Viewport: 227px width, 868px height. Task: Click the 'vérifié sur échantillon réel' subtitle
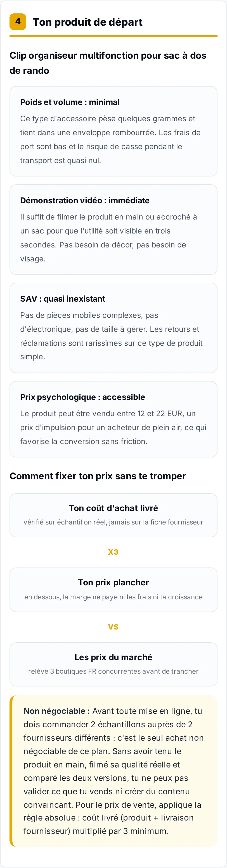point(113,522)
